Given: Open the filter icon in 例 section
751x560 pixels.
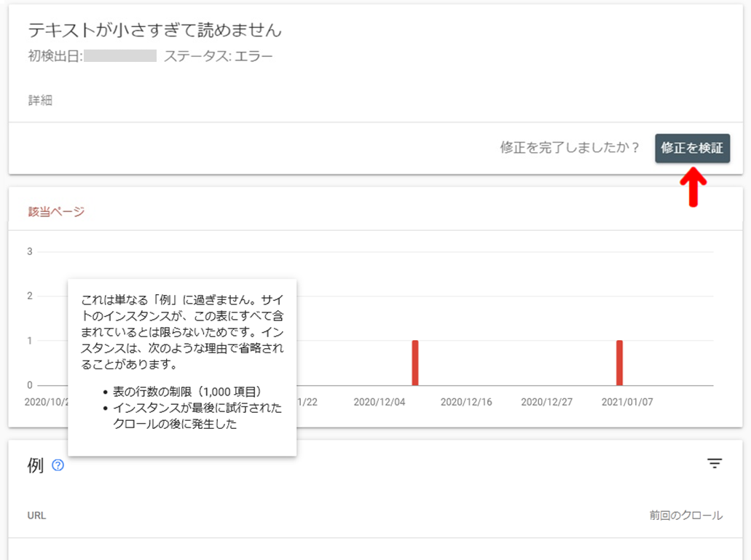Looking at the screenshot, I should coord(715,463).
